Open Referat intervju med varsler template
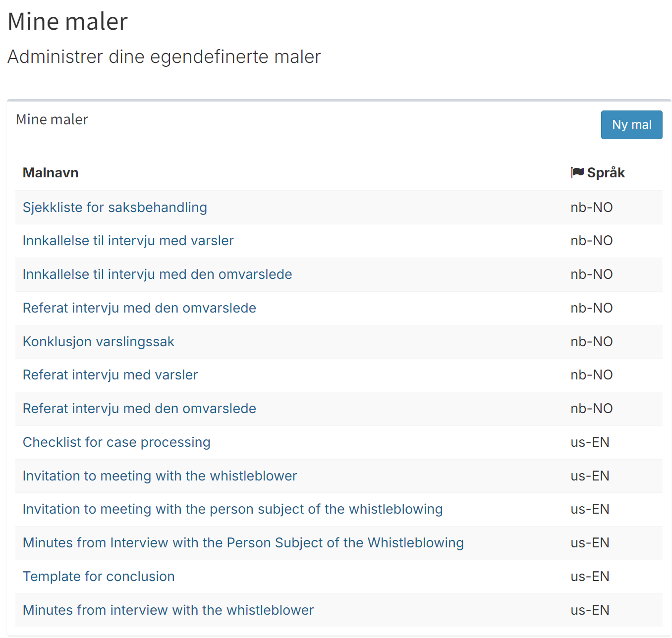The image size is (672, 638). click(111, 375)
